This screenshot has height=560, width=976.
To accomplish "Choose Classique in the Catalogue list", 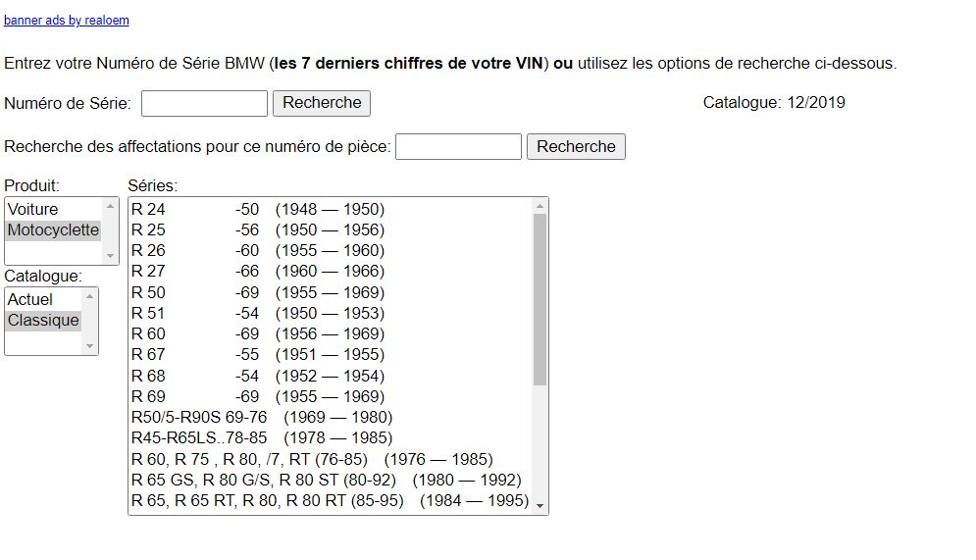I will 43,320.
